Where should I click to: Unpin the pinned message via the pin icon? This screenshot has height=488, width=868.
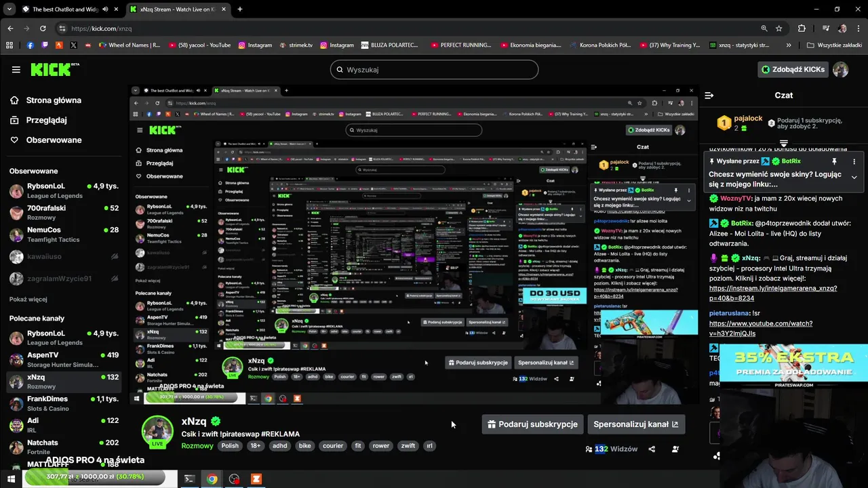(834, 161)
